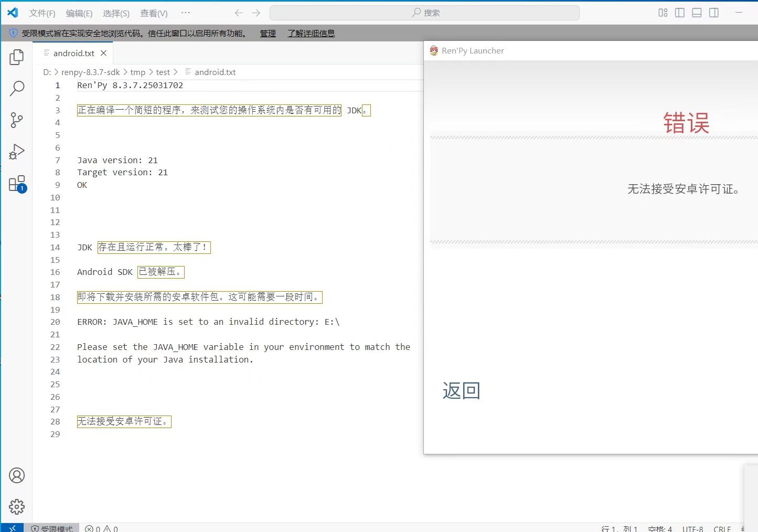
Task: Click line number 20 in gutter
Action: pos(55,322)
